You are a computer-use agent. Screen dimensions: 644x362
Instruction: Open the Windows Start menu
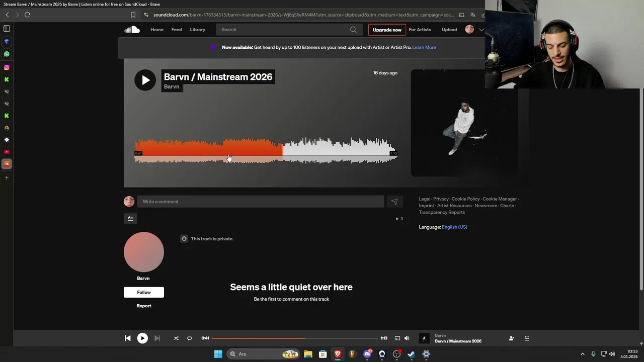218,354
